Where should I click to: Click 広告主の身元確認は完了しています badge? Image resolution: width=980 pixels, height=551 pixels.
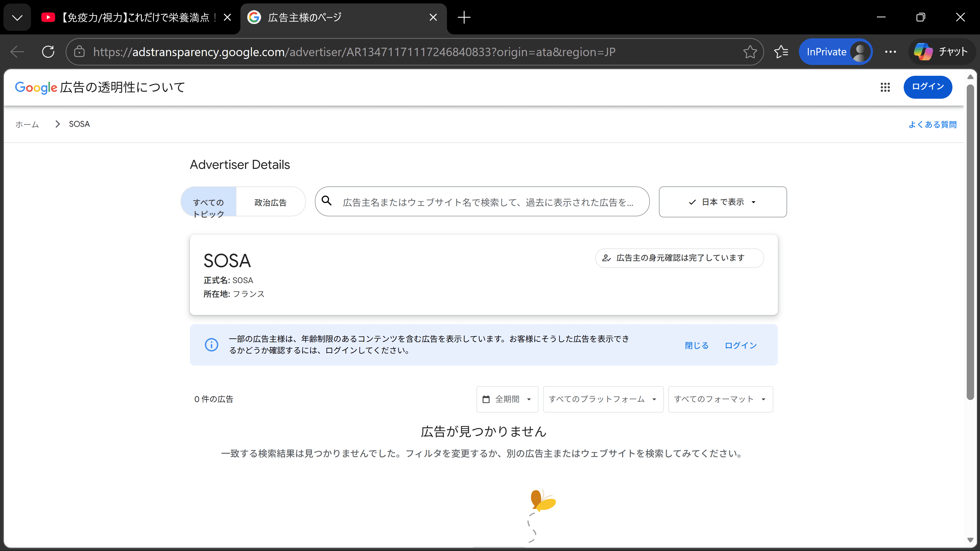point(679,258)
